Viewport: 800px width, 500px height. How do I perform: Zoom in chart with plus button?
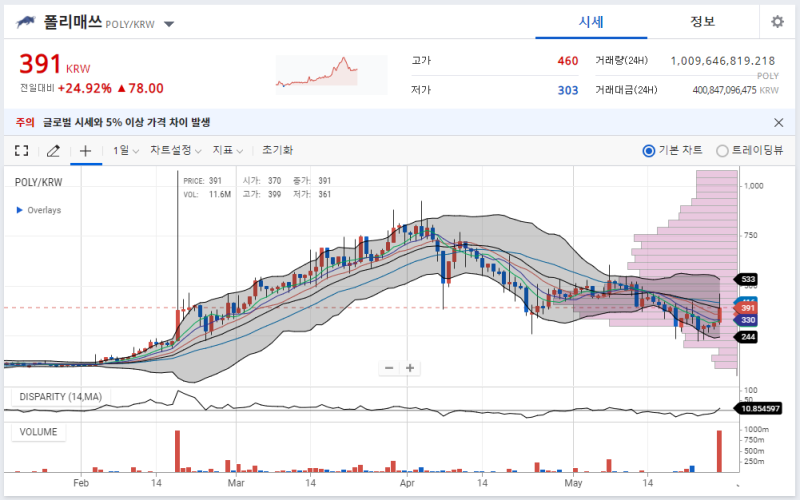click(x=410, y=368)
